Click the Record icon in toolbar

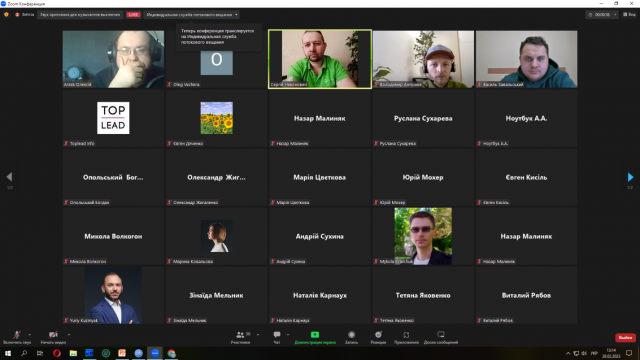click(351, 335)
